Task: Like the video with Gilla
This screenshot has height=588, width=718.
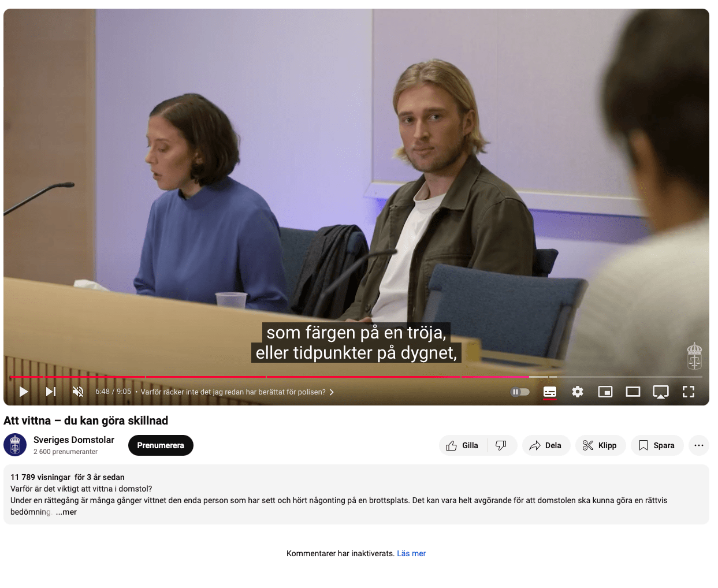Action: click(x=463, y=445)
